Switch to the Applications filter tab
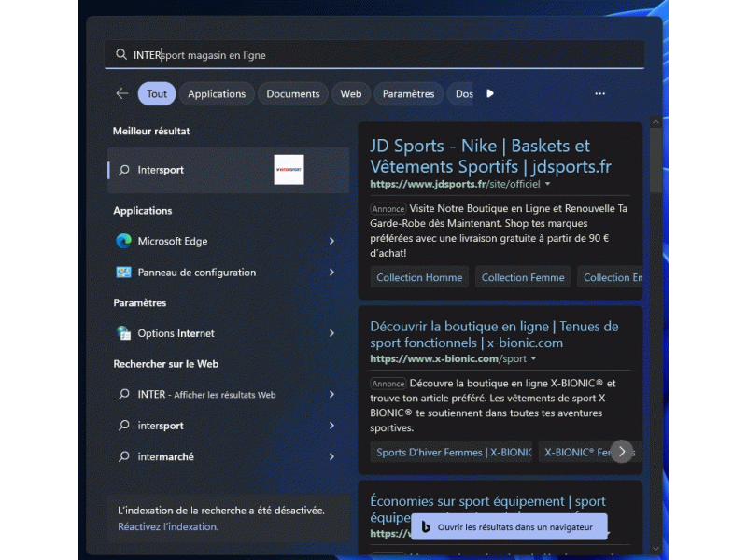This screenshot has width=747, height=560. [217, 93]
